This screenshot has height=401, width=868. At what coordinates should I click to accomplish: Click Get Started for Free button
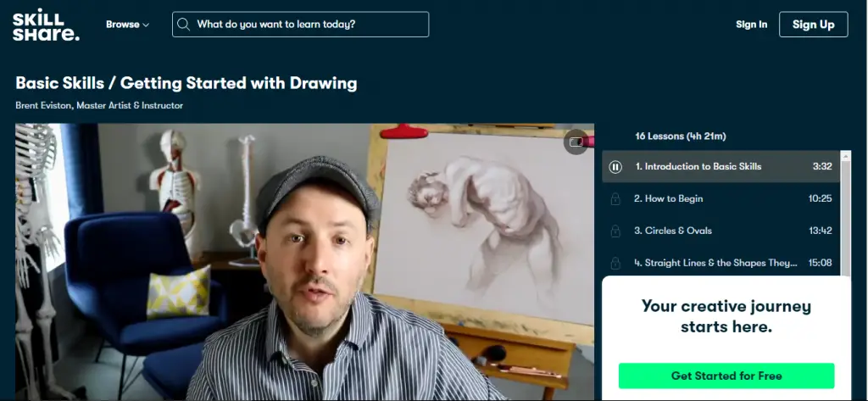(x=726, y=376)
